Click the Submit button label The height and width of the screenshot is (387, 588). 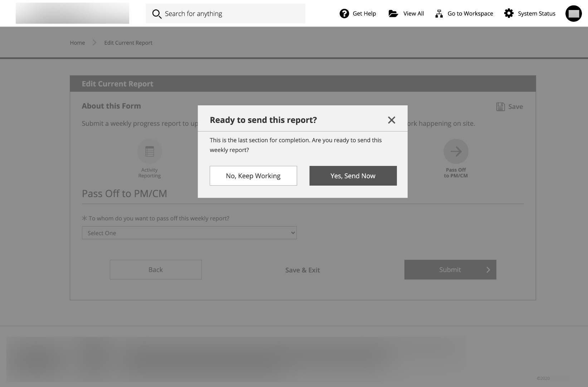point(450,270)
